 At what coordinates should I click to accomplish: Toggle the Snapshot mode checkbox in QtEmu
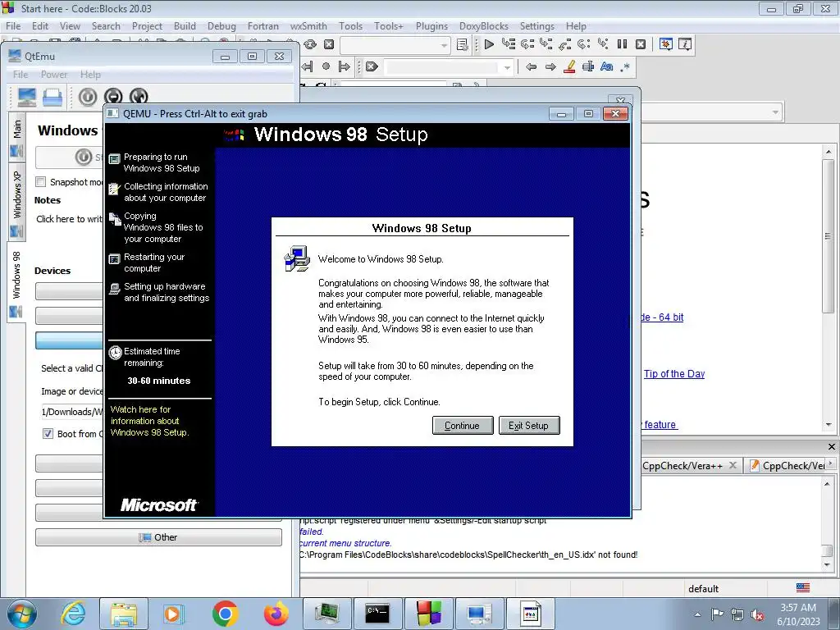point(41,181)
